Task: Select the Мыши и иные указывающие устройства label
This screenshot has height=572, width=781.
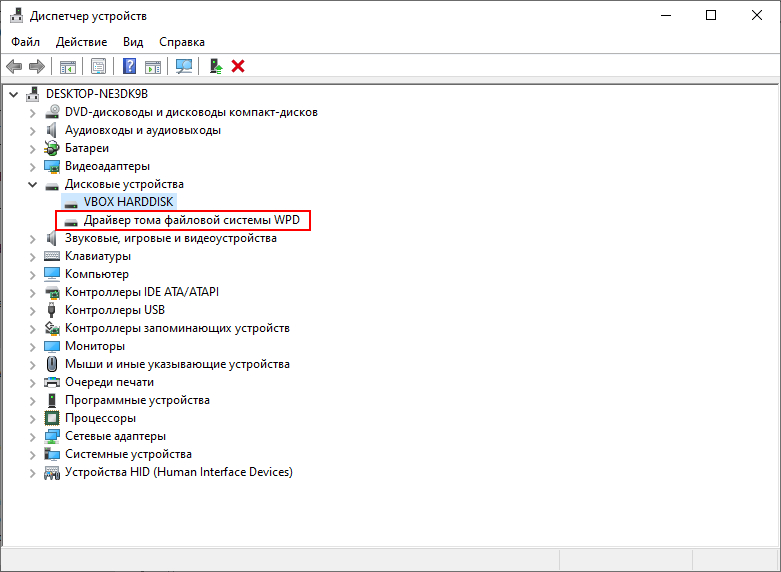Action: [177, 364]
